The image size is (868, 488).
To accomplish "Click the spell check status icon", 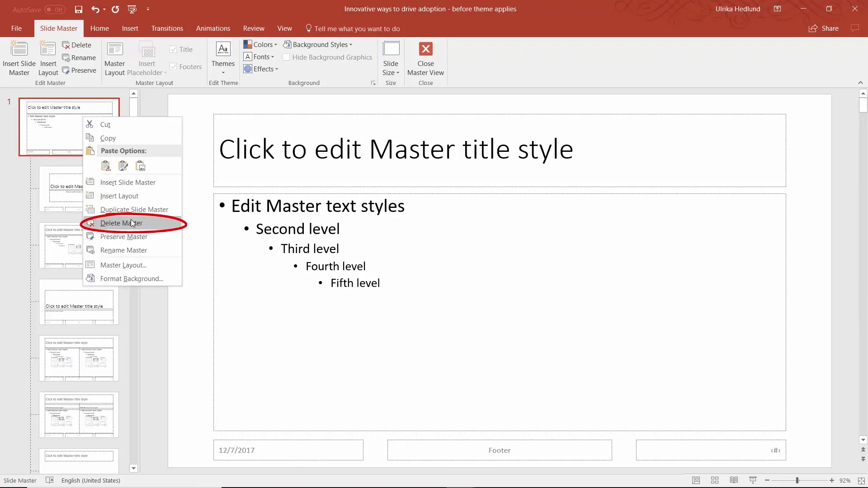I will point(50,480).
